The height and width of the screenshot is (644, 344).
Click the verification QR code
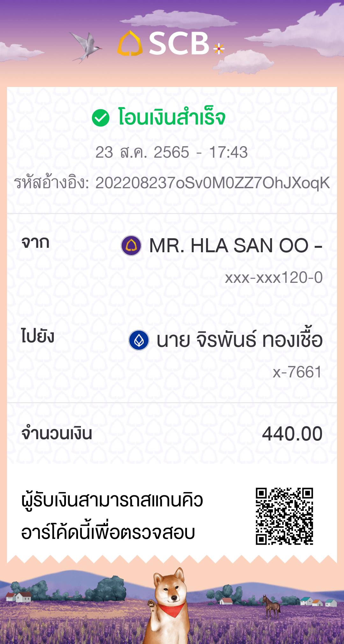tap(284, 516)
